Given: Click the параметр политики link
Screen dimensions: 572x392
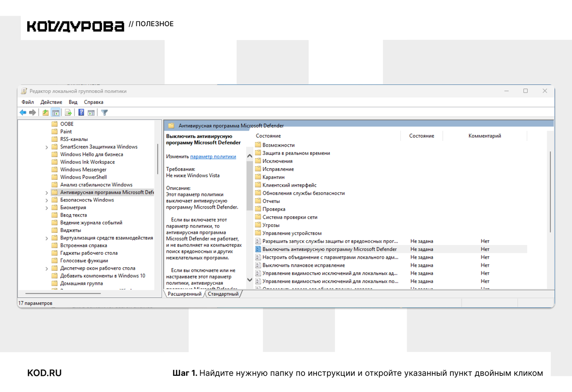Looking at the screenshot, I should 213,156.
